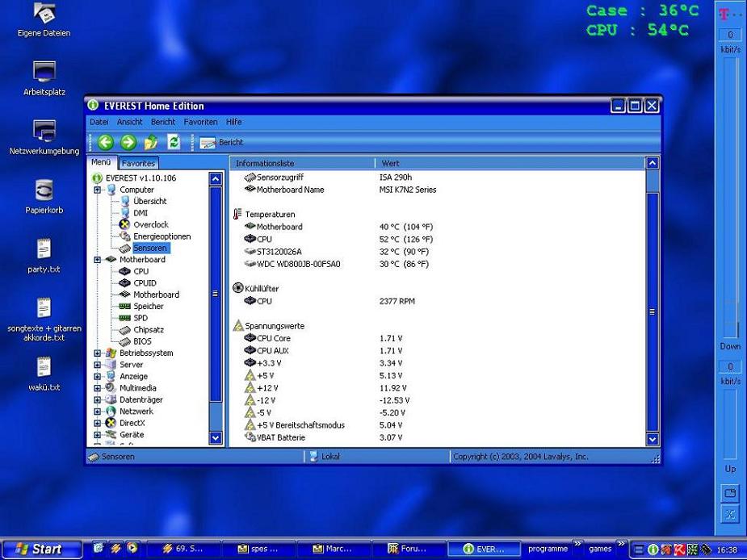747x560 pixels.
Task: Select the Speicher tree item
Action: 148,306
